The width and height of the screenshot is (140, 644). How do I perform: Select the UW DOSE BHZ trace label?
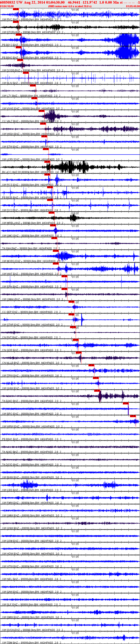click(32, 71)
